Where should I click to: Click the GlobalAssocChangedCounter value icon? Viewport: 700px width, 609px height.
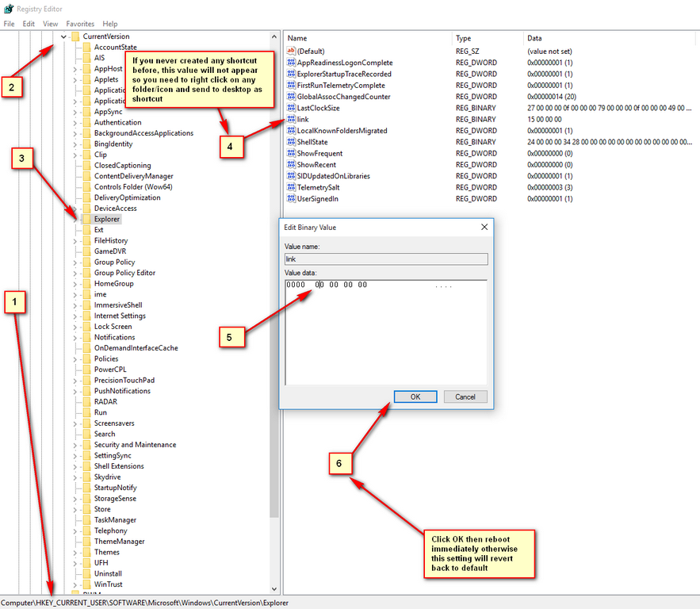coord(292,97)
